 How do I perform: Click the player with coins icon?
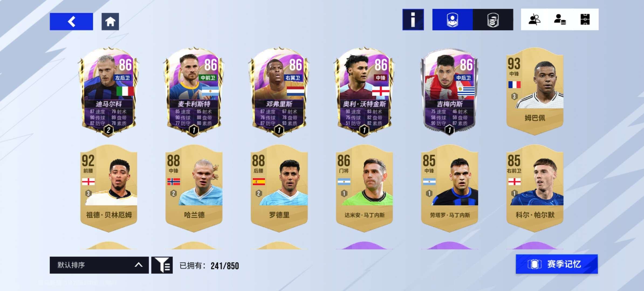pyautogui.click(x=560, y=20)
